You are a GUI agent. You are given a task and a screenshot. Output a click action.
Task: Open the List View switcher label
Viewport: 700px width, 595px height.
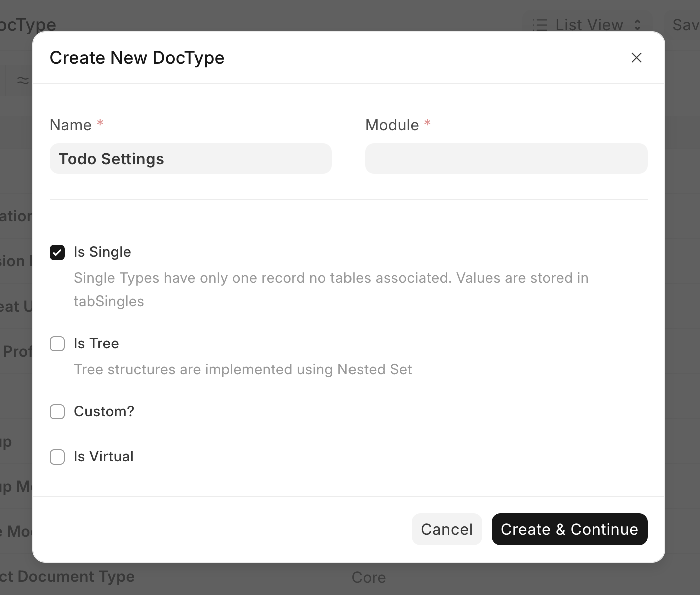pos(589,25)
